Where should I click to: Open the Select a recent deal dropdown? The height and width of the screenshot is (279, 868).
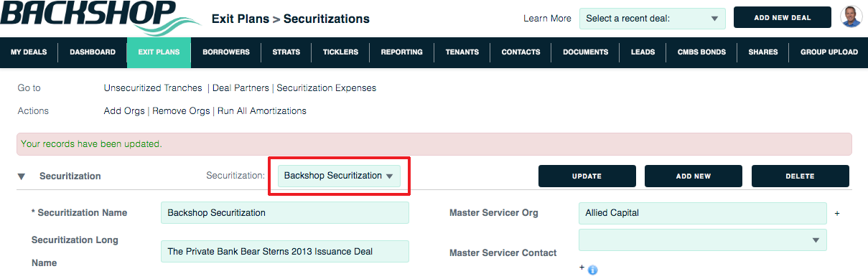click(x=653, y=19)
